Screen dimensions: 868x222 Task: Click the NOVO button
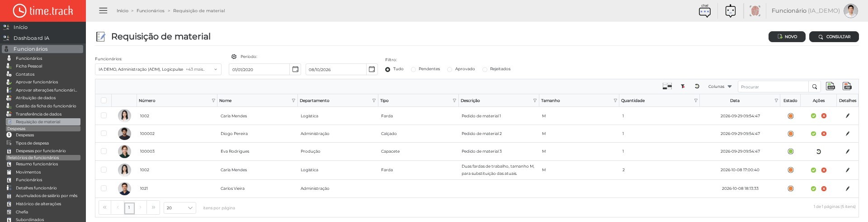click(x=787, y=37)
